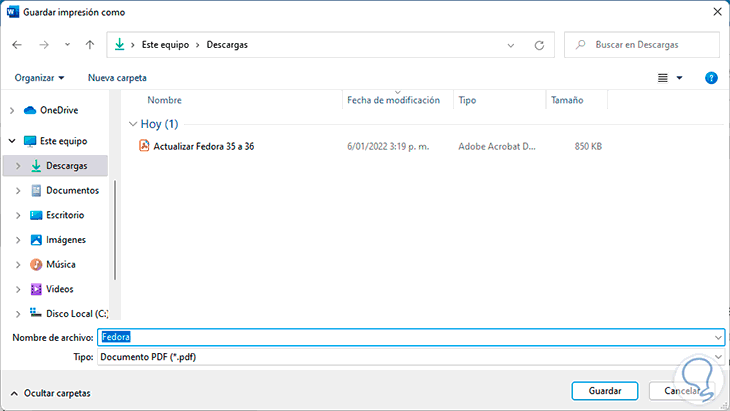Expand the Descargas tree node
This screenshot has width=730, height=411.
point(18,166)
